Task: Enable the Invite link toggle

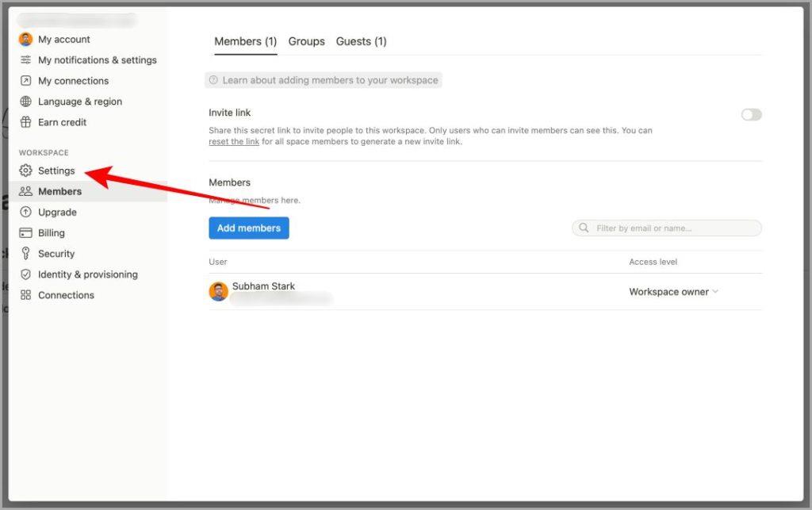Action: [751, 114]
